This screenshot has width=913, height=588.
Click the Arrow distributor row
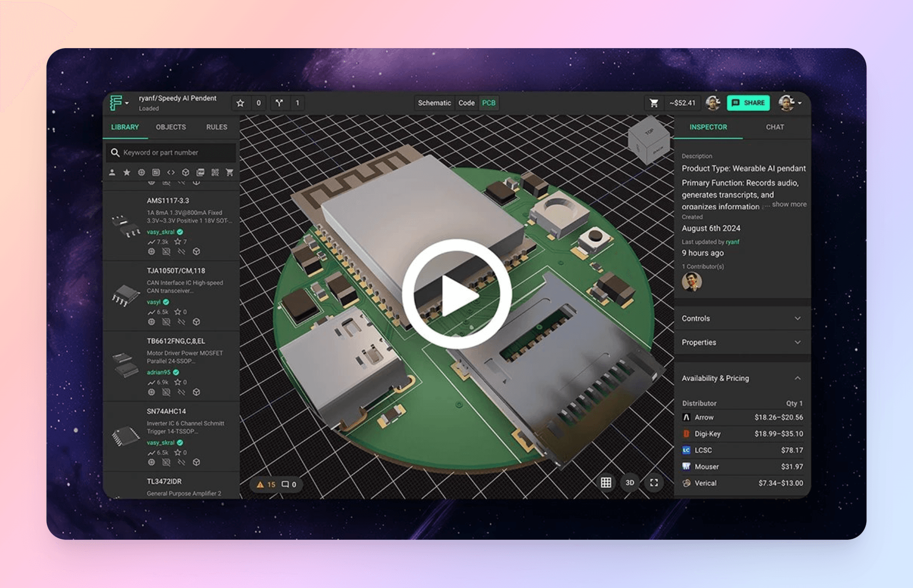[x=742, y=417]
